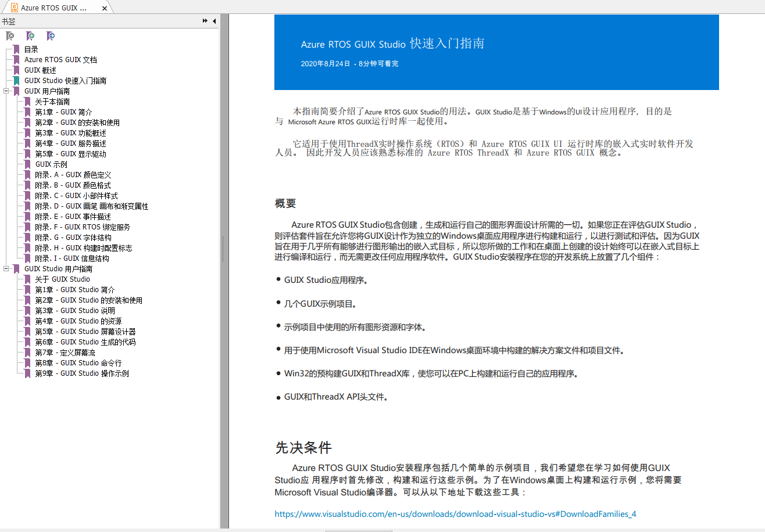This screenshot has height=532, width=765.
Task: Collapse the 书签 panel with the left triangle
Action: (x=214, y=21)
